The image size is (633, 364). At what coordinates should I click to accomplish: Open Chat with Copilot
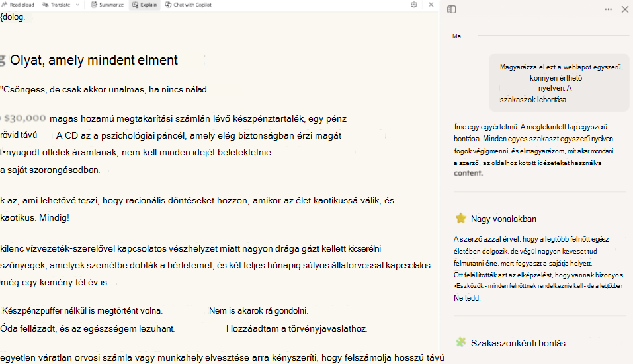tap(188, 5)
